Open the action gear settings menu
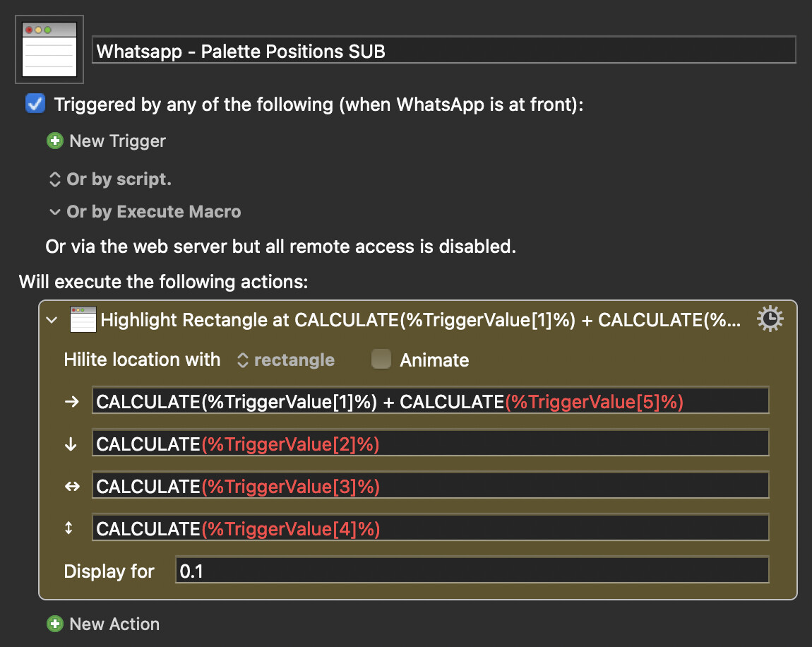The height and width of the screenshot is (647, 812). [769, 320]
